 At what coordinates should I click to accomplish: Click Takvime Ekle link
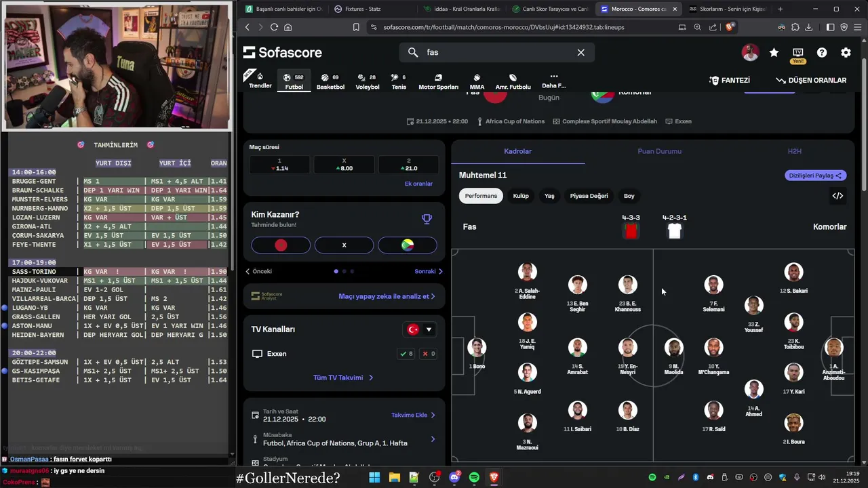pyautogui.click(x=413, y=415)
